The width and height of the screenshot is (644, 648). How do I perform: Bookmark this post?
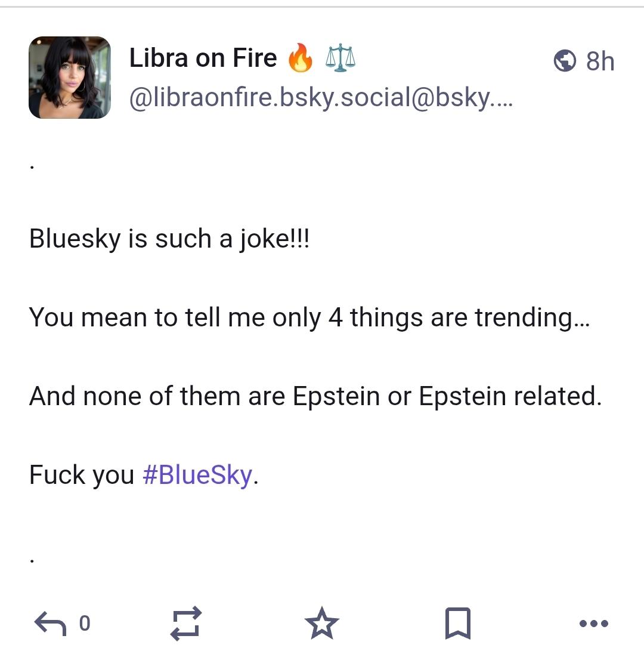tap(458, 624)
